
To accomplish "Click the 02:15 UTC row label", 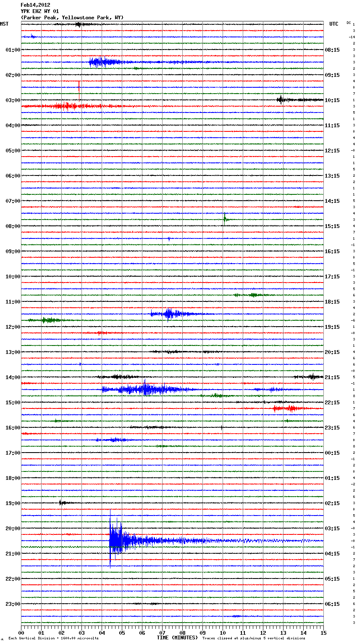I will 332,503.
